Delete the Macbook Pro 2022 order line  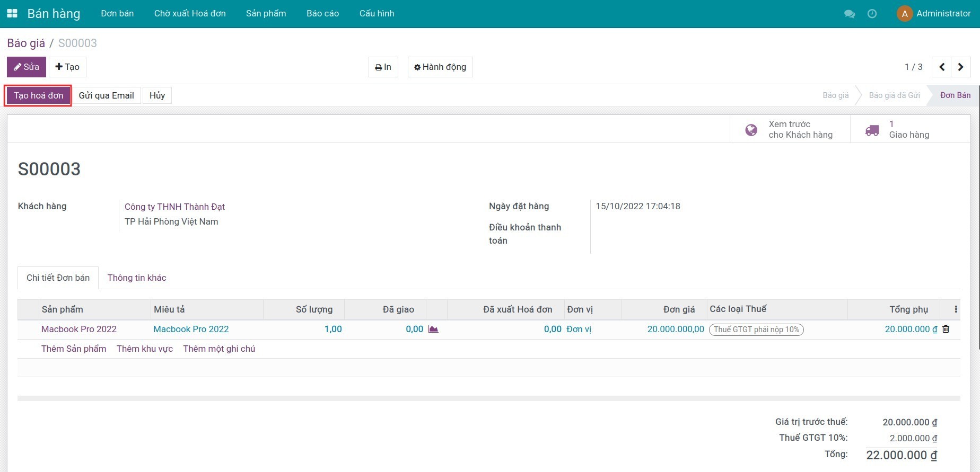(946, 329)
